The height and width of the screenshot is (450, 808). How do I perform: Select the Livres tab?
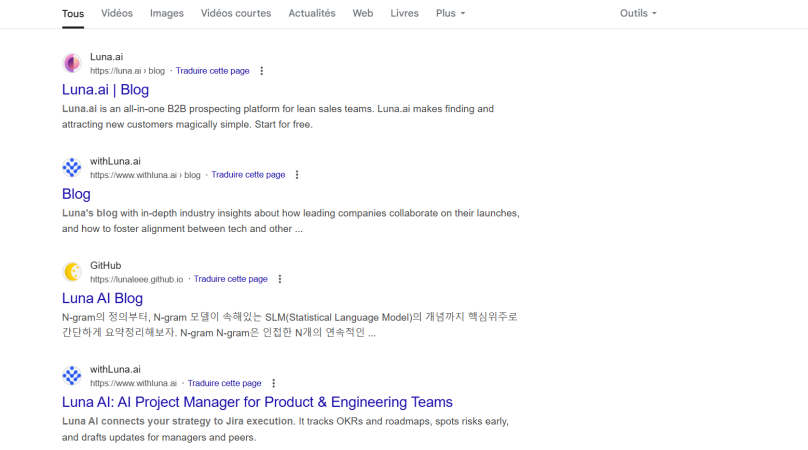pos(405,13)
